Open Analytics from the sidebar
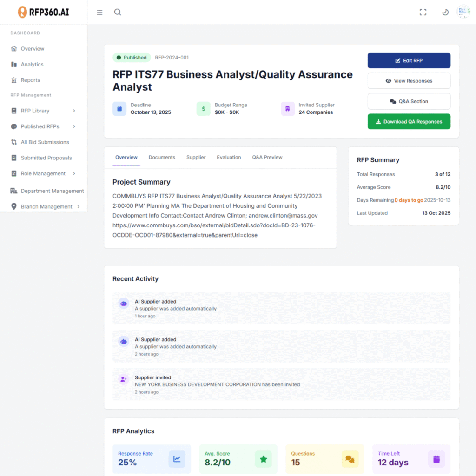This screenshot has width=476, height=476. pos(32,65)
